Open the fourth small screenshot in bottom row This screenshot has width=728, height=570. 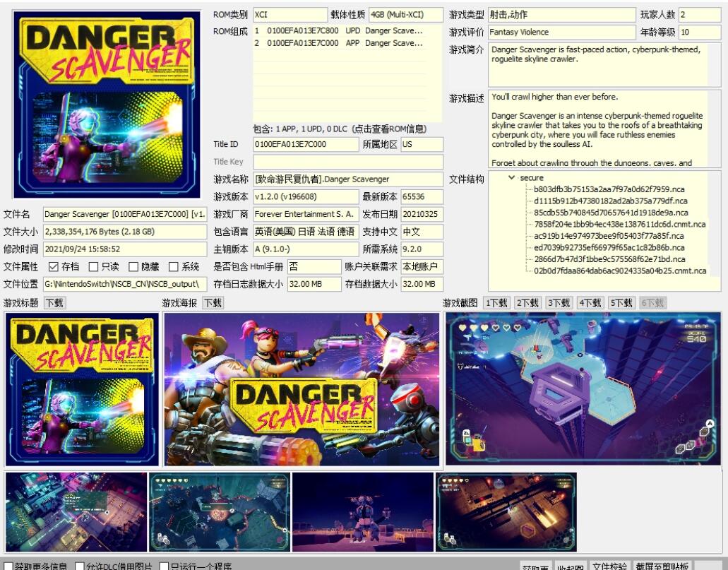tap(506, 512)
